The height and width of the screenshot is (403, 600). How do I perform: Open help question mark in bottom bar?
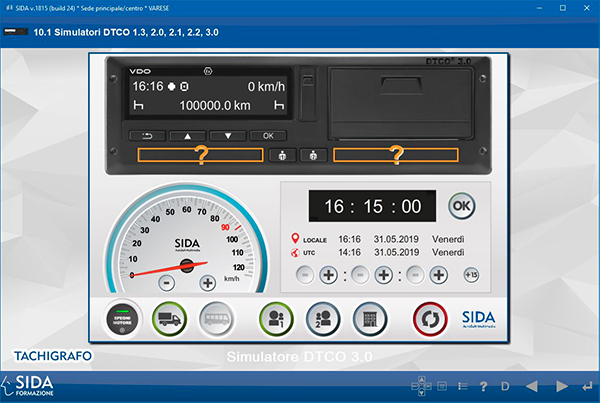pyautogui.click(x=483, y=386)
